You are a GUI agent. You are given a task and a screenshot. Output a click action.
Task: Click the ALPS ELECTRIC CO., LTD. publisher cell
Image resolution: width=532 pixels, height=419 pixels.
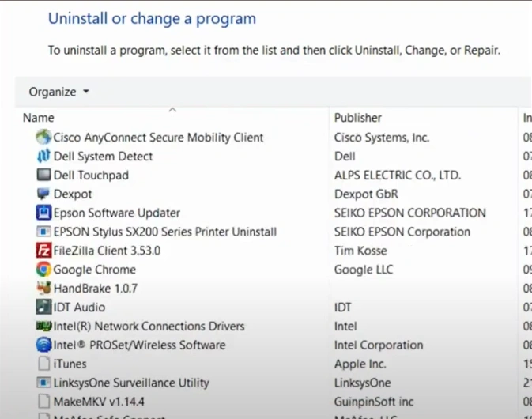398,175
